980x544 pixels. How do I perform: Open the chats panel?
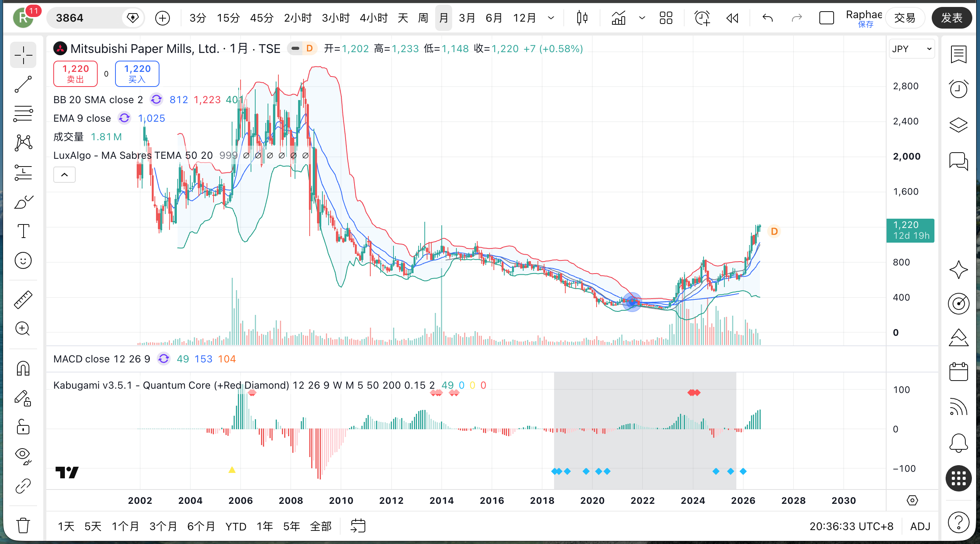959,161
